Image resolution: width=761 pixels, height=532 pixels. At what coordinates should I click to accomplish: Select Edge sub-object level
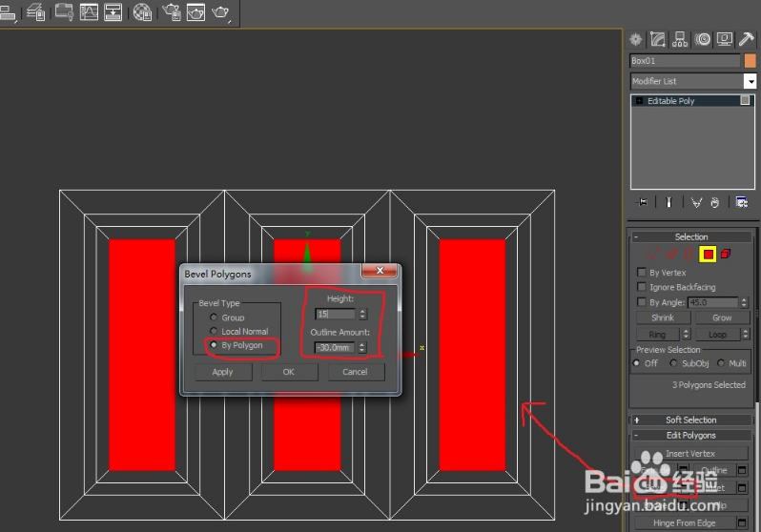click(671, 254)
